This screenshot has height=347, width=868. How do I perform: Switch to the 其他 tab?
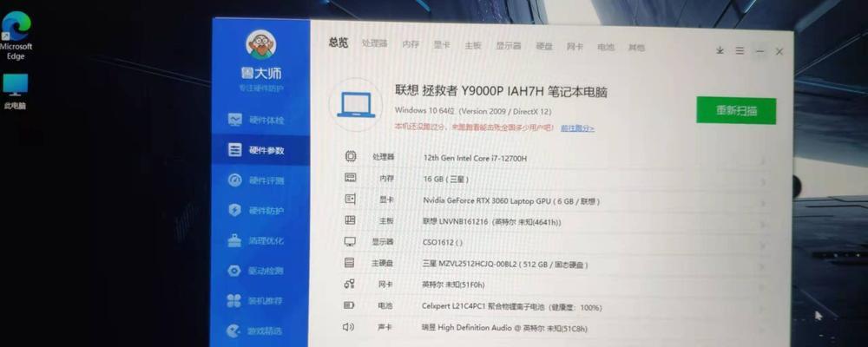coord(636,48)
